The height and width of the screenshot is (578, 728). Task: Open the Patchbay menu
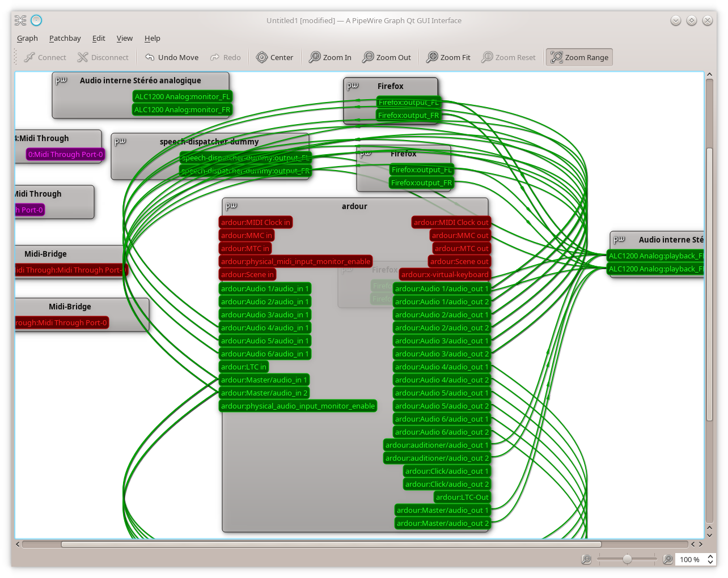(x=65, y=38)
